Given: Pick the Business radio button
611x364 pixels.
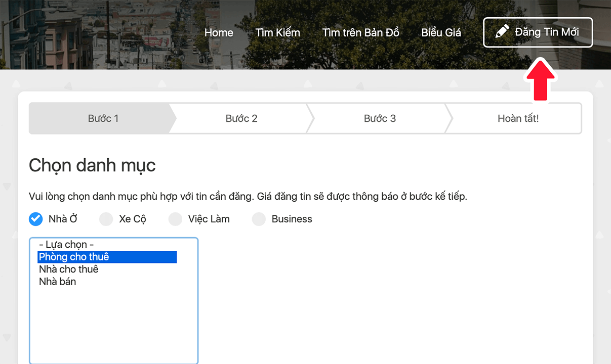Looking at the screenshot, I should tap(259, 219).
